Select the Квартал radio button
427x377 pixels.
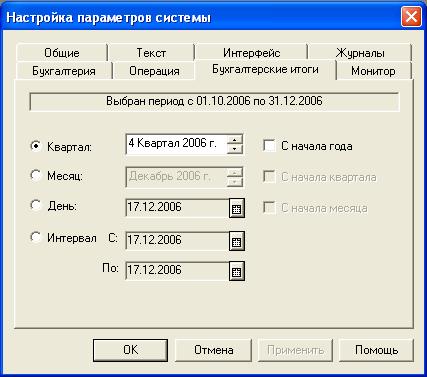35,146
